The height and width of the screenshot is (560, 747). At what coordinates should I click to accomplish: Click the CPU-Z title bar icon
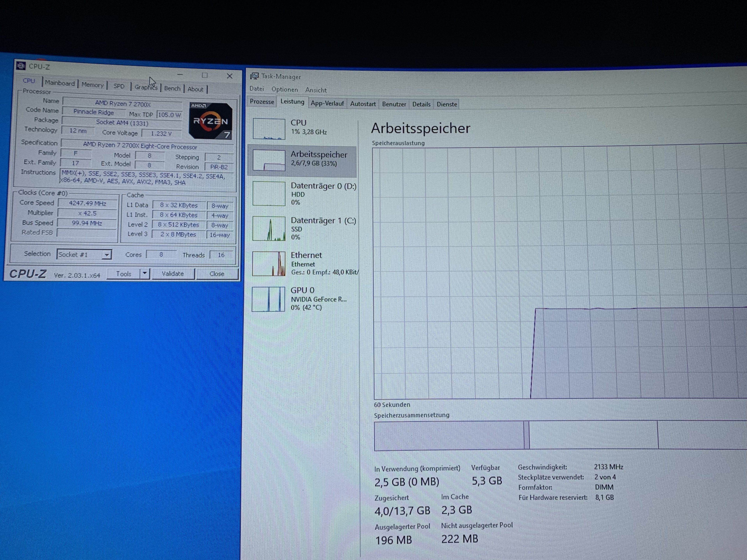pos(21,66)
